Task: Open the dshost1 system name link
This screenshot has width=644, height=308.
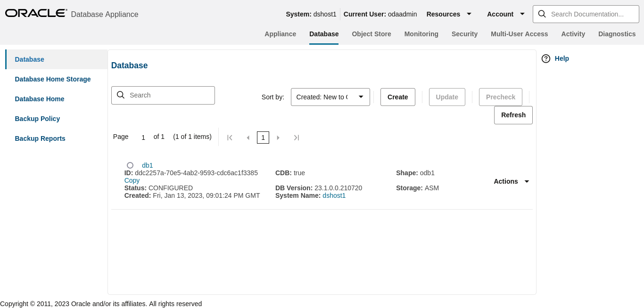Action: (x=334, y=195)
